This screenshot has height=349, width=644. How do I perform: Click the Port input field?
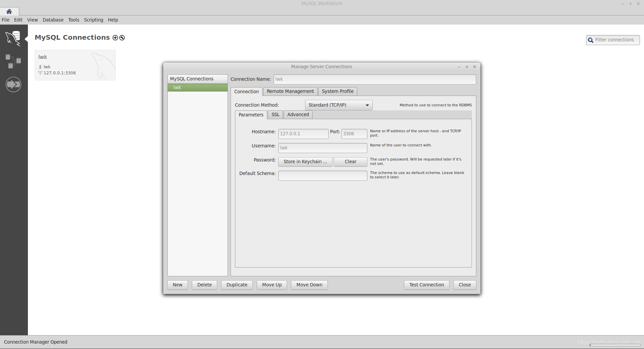354,134
